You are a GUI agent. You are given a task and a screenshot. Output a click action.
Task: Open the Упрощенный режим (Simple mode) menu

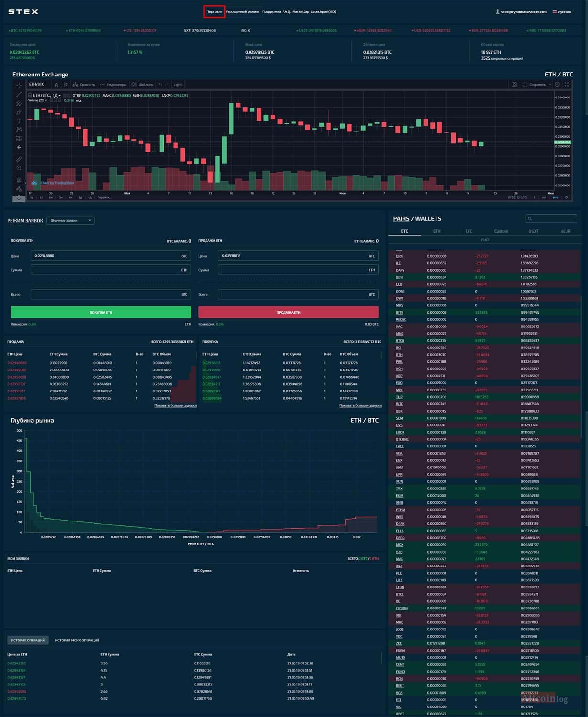click(242, 12)
